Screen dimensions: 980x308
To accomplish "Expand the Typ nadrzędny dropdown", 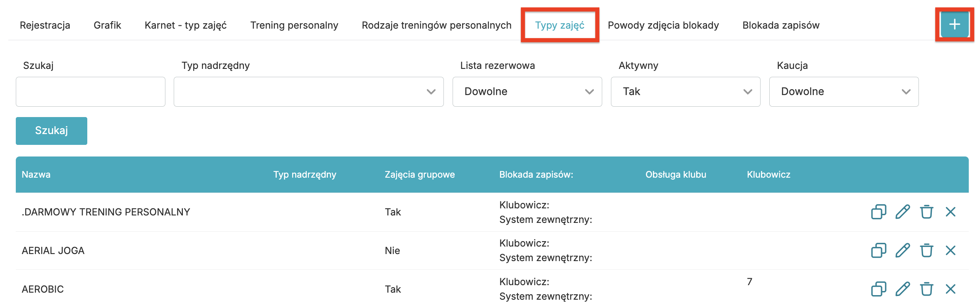I will pyautogui.click(x=308, y=92).
